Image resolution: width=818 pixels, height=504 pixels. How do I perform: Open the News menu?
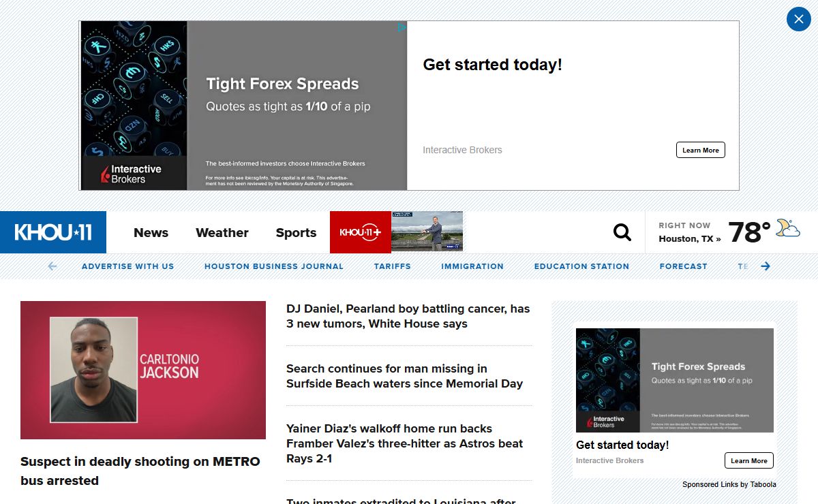151,233
